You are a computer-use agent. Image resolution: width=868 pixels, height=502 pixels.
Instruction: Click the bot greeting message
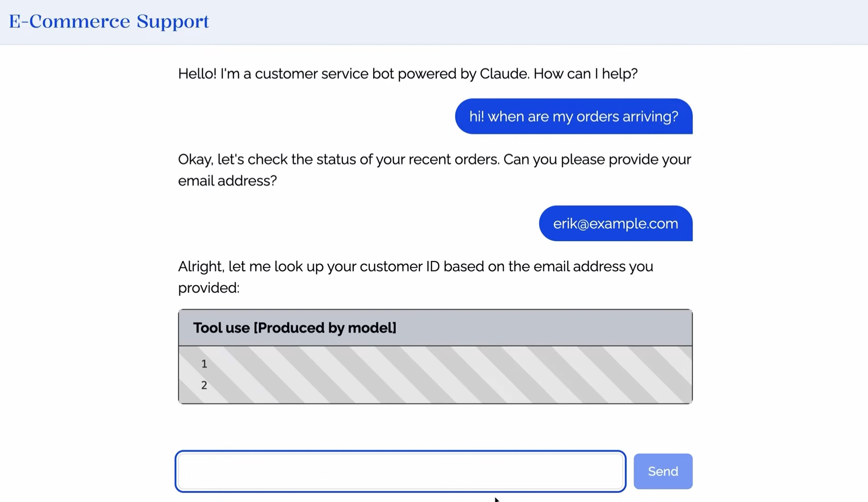pyautogui.click(x=407, y=74)
